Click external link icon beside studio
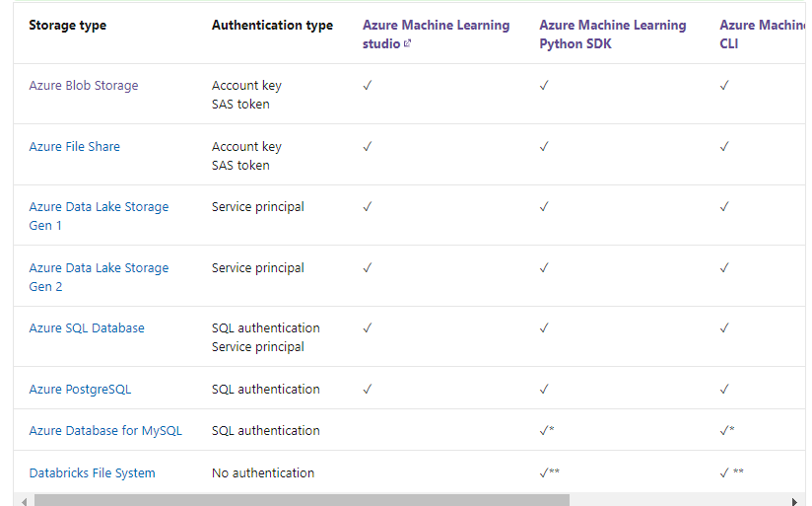The width and height of the screenshot is (812, 506). 408,44
